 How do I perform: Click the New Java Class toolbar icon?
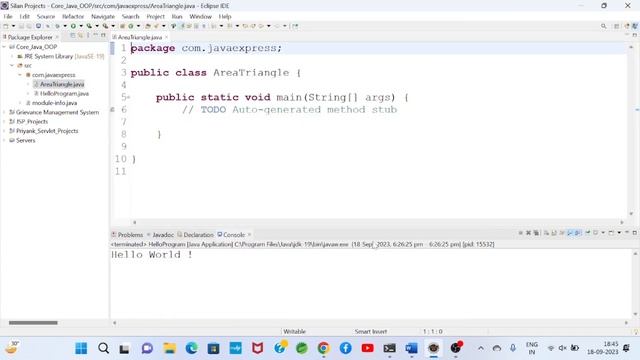tap(131, 26)
